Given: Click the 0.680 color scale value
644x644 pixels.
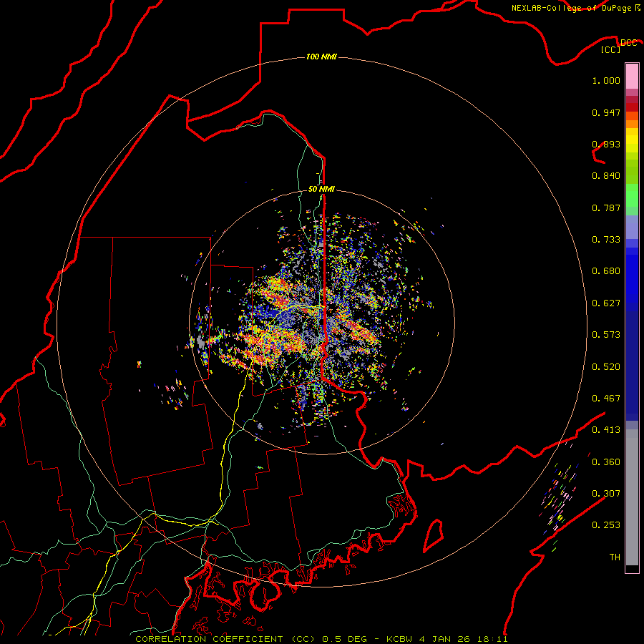Looking at the screenshot, I should tap(606, 271).
